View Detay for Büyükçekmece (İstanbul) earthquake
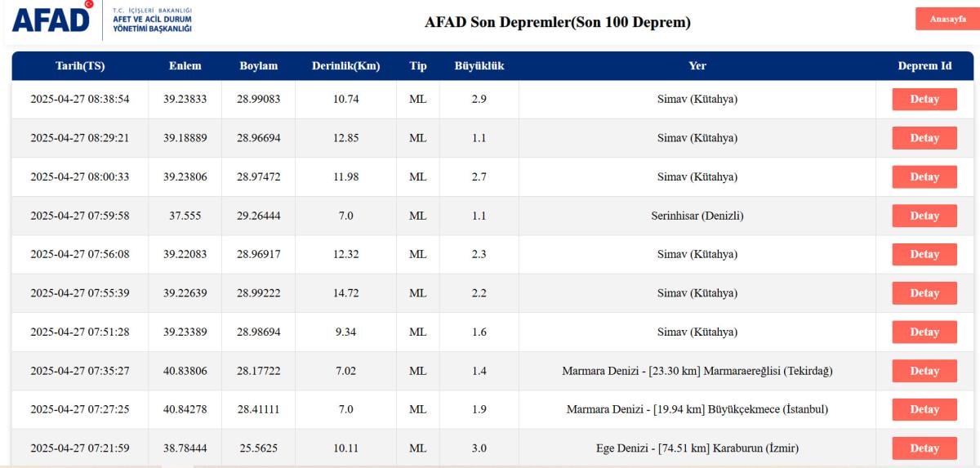Viewport: 980px width, 468px height. point(924,410)
